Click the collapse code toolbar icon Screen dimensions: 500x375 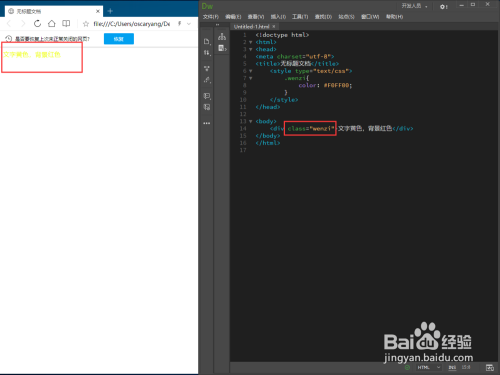click(x=207, y=68)
